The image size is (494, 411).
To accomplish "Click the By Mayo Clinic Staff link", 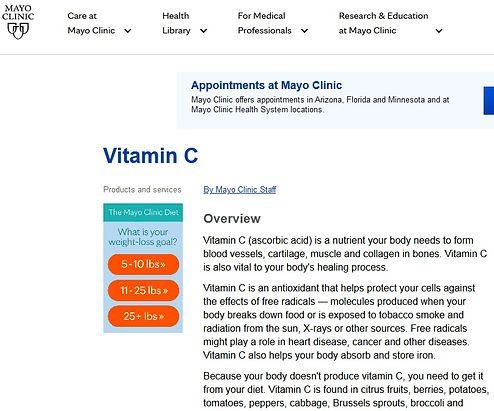I will click(x=240, y=190).
